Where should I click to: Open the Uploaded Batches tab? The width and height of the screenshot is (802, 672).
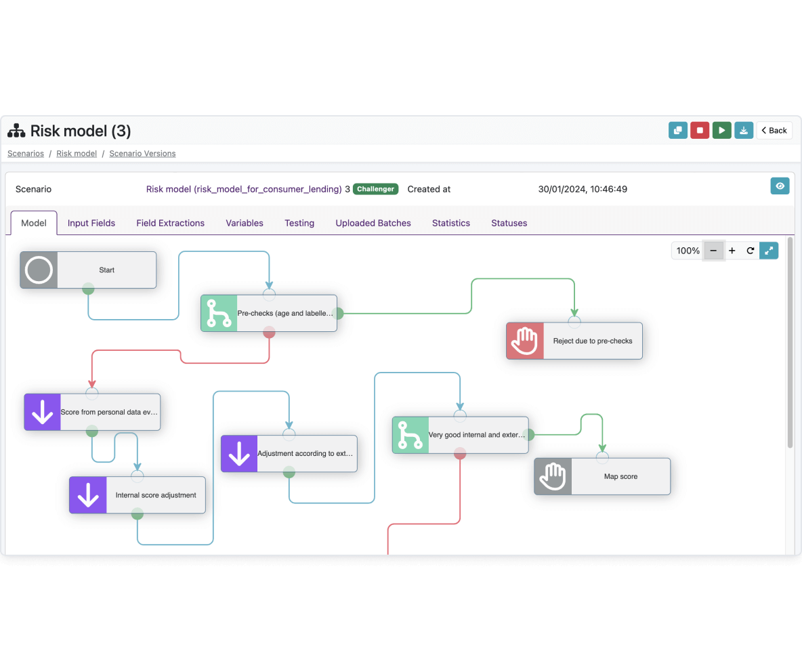[373, 223]
